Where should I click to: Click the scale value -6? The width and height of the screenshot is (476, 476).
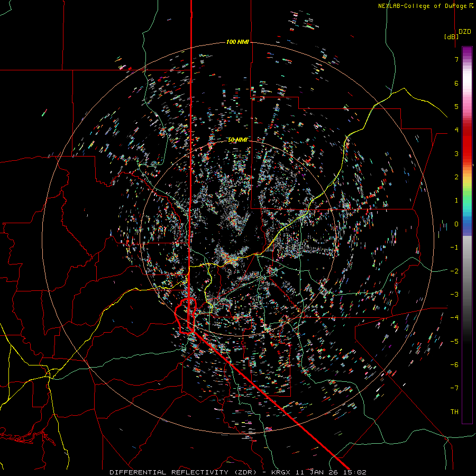pyautogui.click(x=454, y=365)
